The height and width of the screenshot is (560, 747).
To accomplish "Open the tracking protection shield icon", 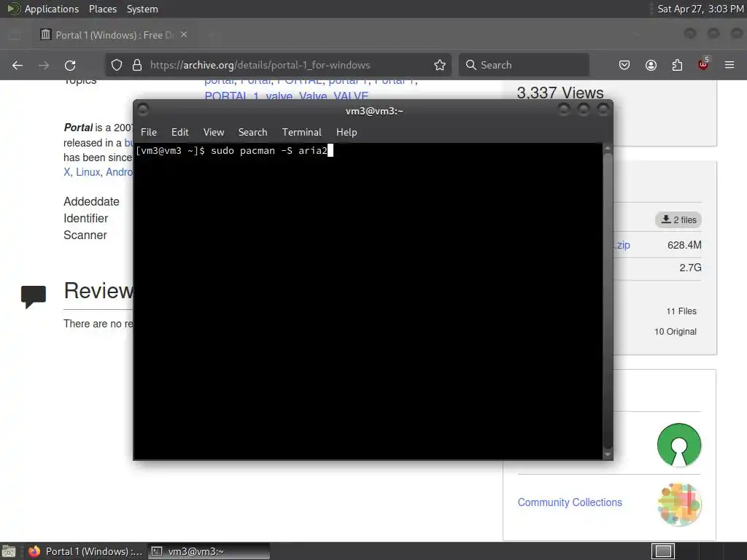I will click(117, 65).
